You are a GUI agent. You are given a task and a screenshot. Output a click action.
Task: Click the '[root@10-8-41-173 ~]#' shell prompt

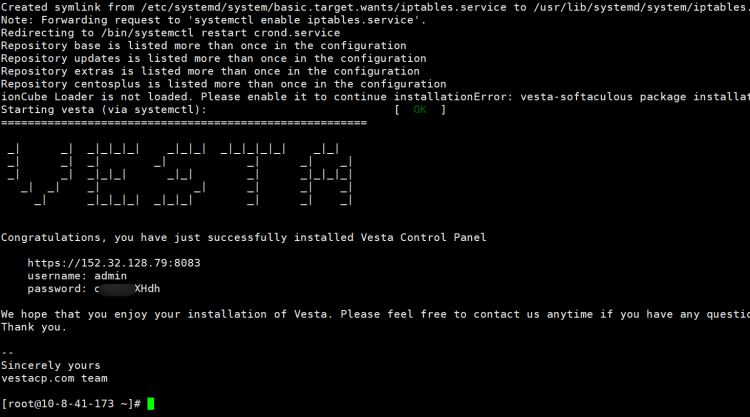71,404
